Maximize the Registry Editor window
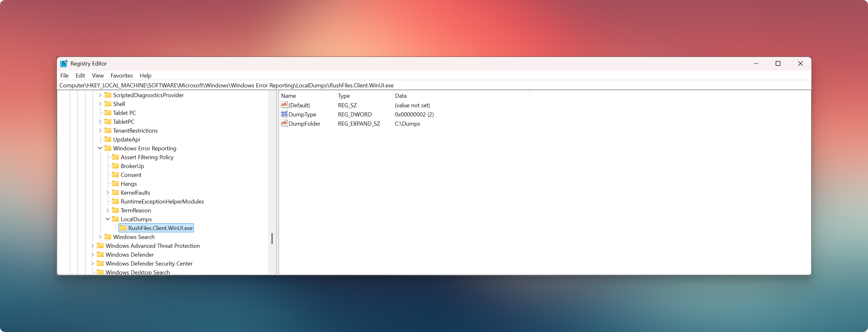This screenshot has width=868, height=332. point(778,63)
